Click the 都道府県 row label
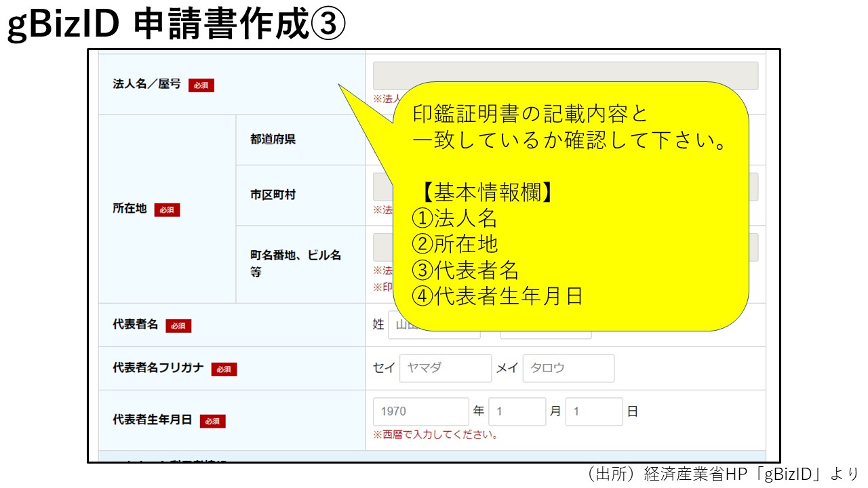The image size is (868, 488). click(273, 140)
